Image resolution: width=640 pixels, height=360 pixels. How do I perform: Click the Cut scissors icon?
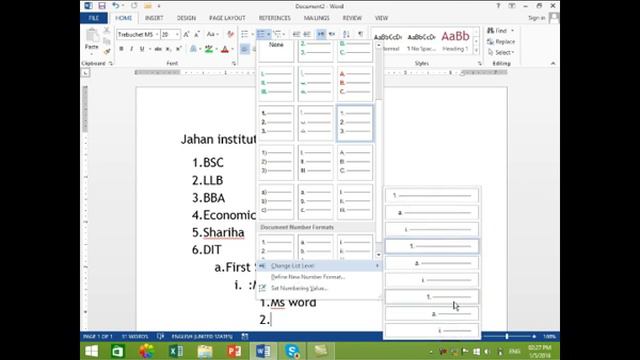[x=107, y=31]
